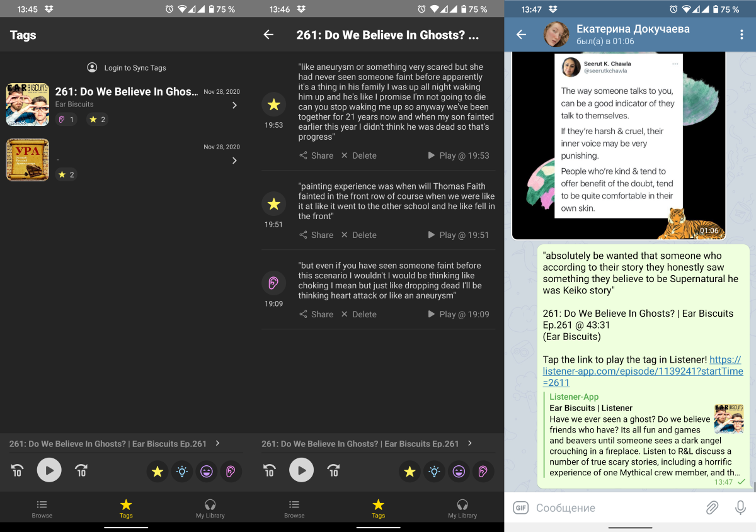Open the now-playing chevron in left Tags screen
This screenshot has width=756, height=532.
217,443
